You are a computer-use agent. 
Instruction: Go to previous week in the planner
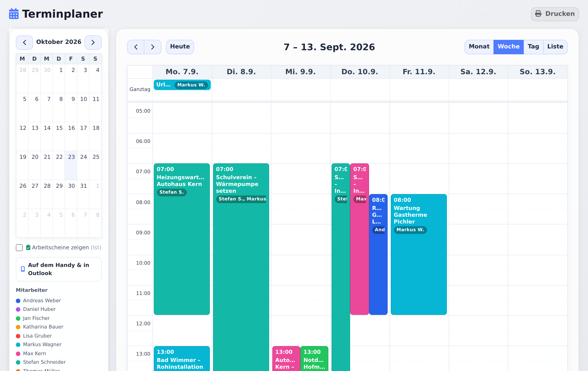tap(136, 47)
